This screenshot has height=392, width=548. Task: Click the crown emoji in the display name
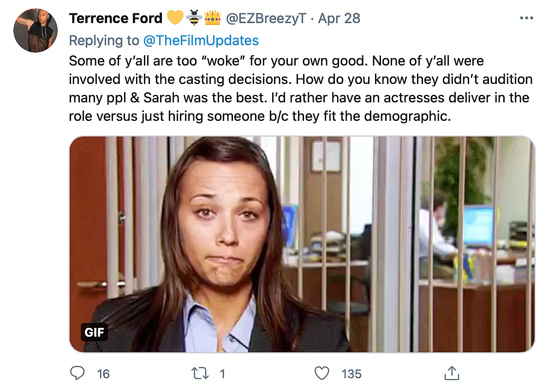click(x=212, y=18)
